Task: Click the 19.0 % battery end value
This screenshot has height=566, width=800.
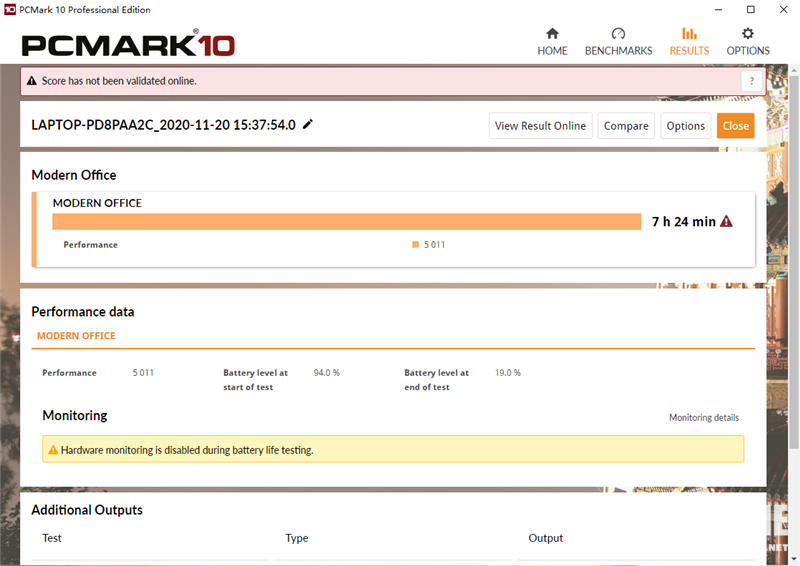Action: pos(508,373)
